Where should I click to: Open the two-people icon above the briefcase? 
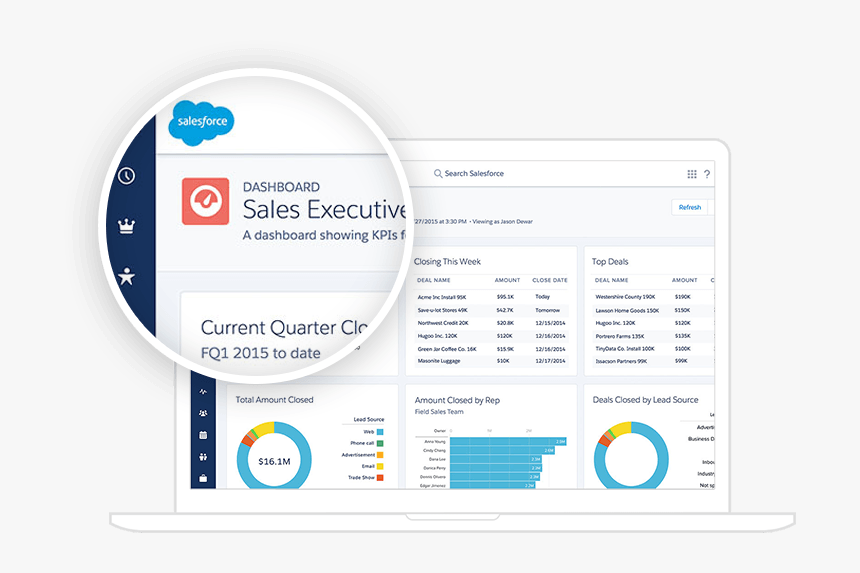[x=203, y=456]
